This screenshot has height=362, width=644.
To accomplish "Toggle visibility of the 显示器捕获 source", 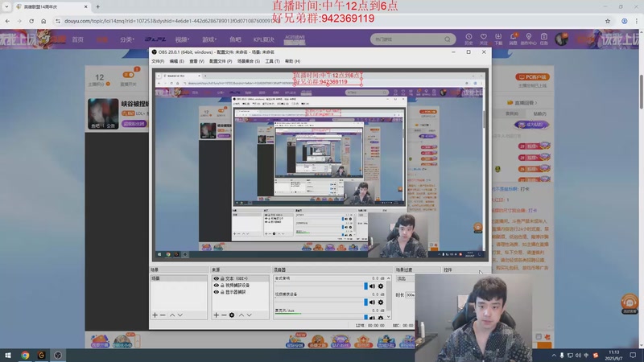I will click(x=216, y=292).
